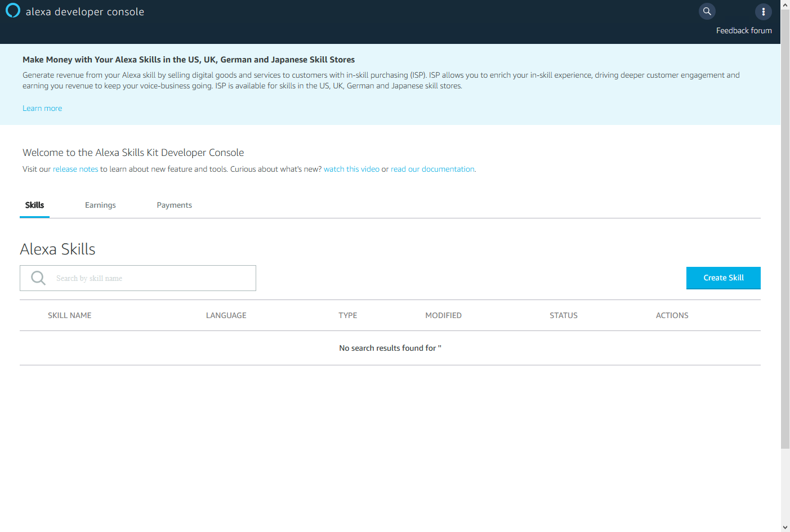This screenshot has height=532, width=790.
Task: Click the magnifier icon in skill search box
Action: point(38,278)
